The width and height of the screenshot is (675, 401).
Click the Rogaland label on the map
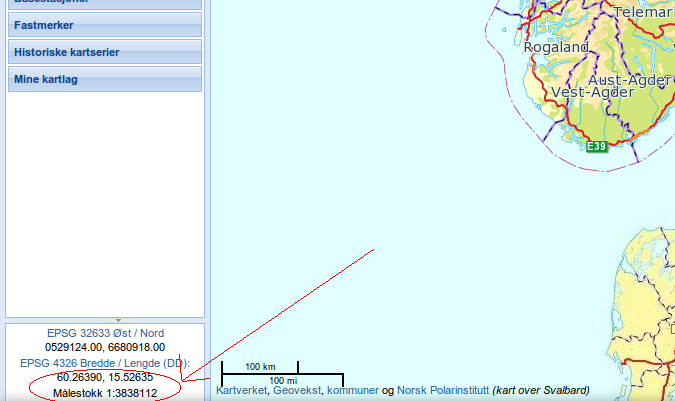pyautogui.click(x=556, y=47)
